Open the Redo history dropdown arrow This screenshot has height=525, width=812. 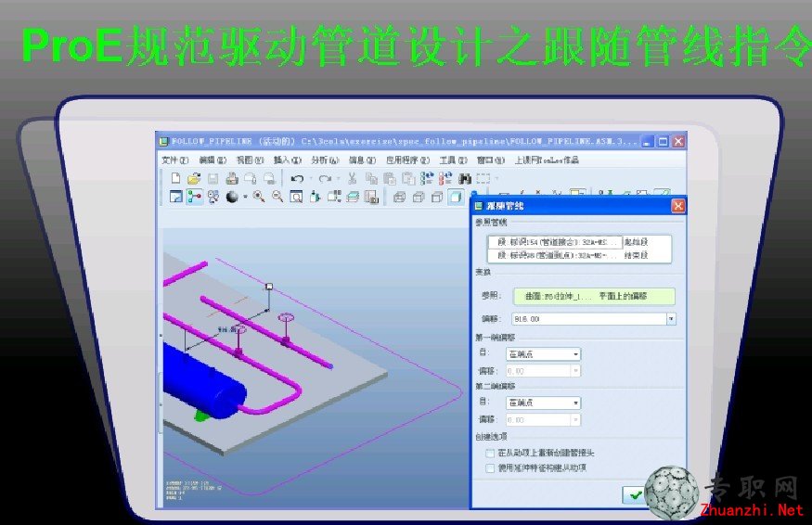[338, 179]
